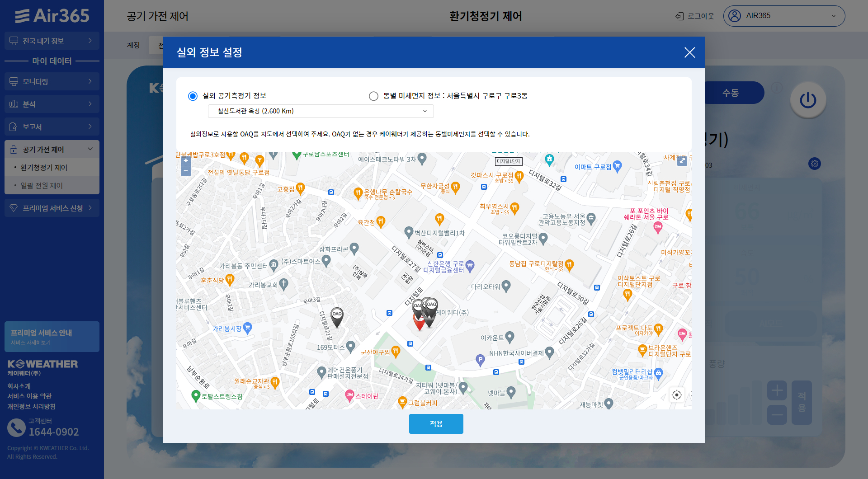Open 프리미엄 서비스 신청 menu
Viewport: 868px width, 479px height.
pyautogui.click(x=52, y=208)
